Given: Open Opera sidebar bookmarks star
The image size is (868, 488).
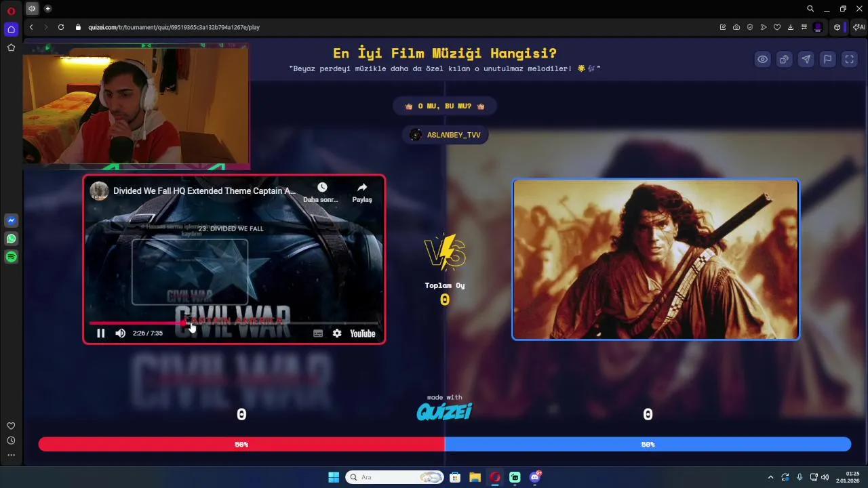Looking at the screenshot, I should tap(11, 47).
